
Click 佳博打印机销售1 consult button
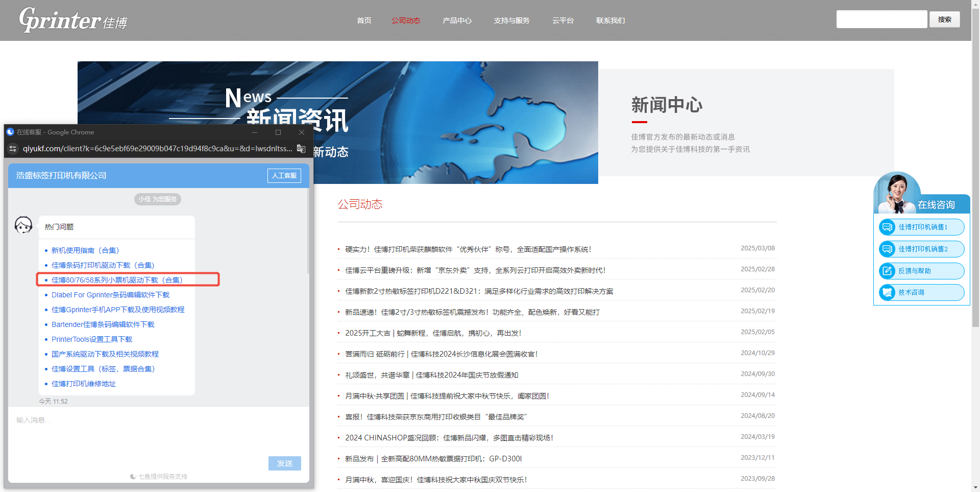922,227
